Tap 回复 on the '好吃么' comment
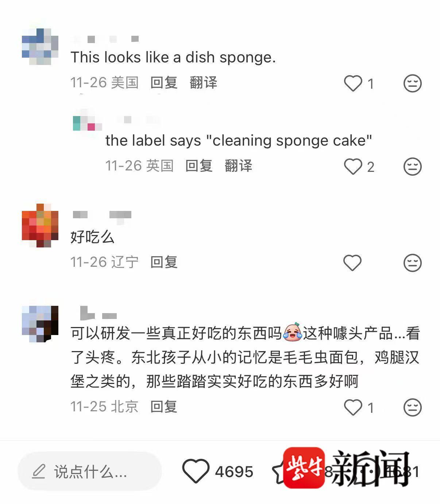 pyautogui.click(x=164, y=262)
